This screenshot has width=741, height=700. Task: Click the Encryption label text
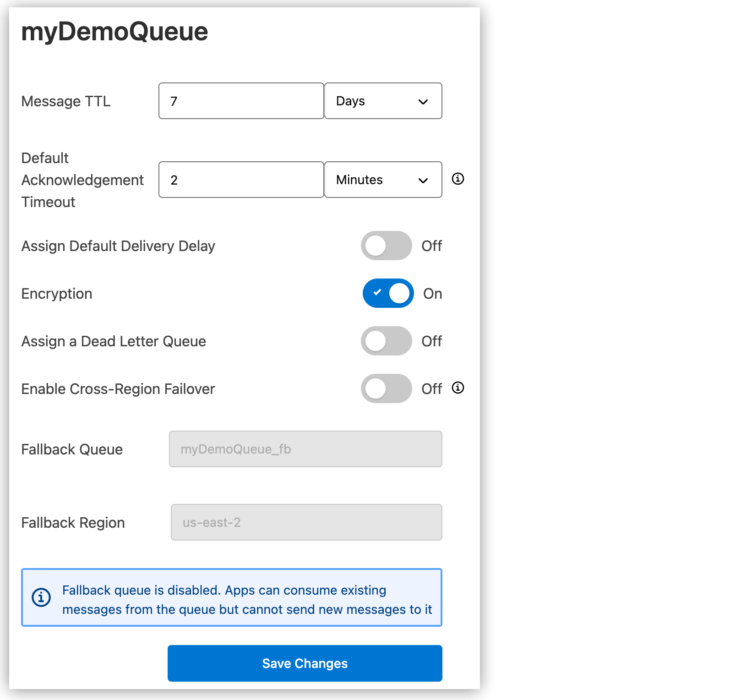point(56,293)
